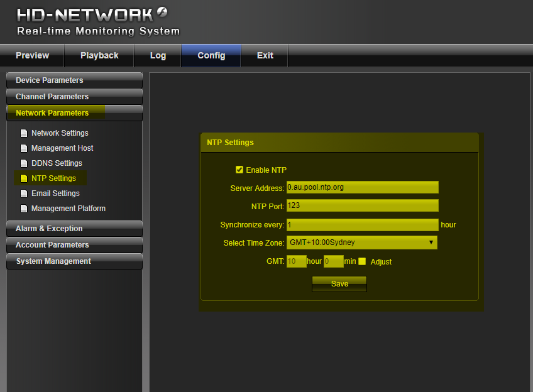533x392 pixels.
Task: Select NTP Settings in sidebar
Action: [53, 178]
